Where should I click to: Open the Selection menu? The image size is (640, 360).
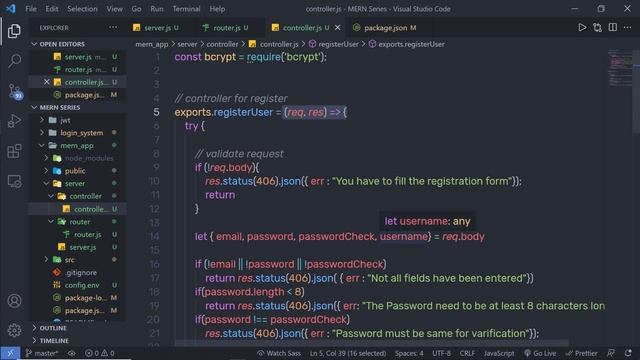(82, 9)
